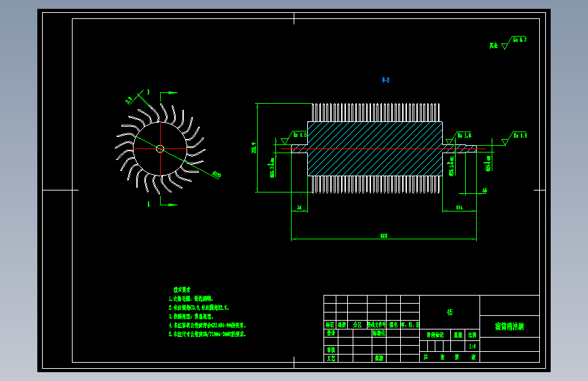Click the part name 滚筒清洁刷 in title block
This screenshot has width=588, height=381.
pos(509,327)
